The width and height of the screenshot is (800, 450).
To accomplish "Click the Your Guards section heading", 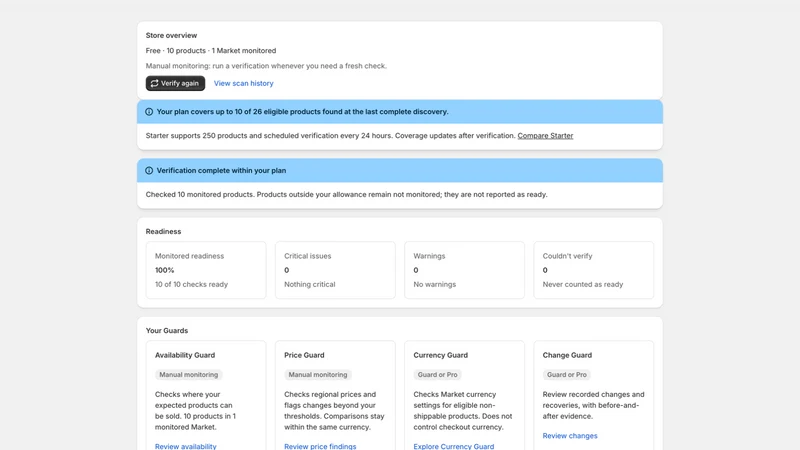I will 167,331.
